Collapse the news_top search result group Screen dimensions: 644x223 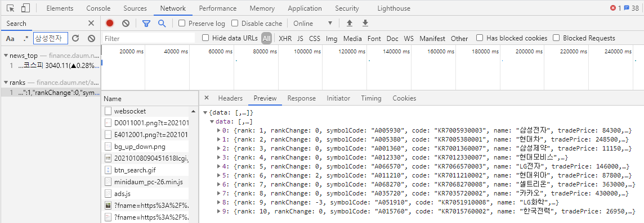5,55
